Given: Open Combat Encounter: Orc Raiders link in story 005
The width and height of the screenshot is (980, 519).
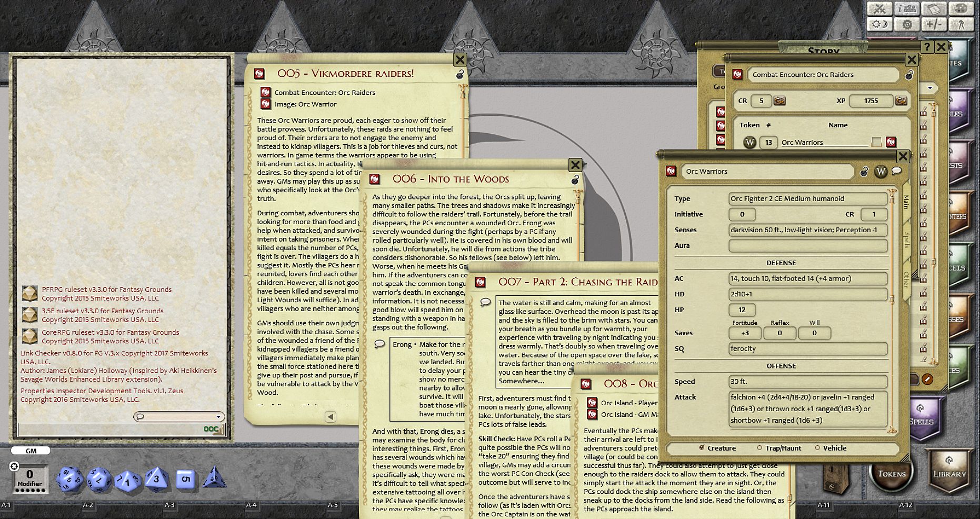Looking at the screenshot, I should [x=325, y=93].
